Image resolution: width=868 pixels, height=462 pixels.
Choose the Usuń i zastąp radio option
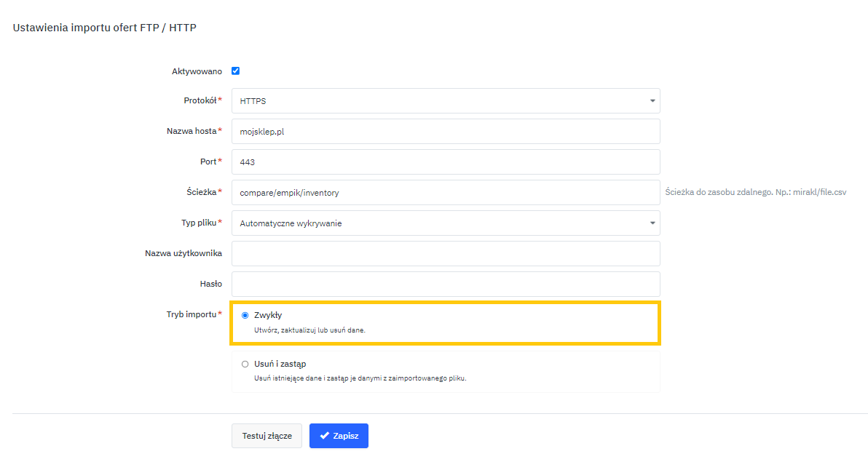245,364
